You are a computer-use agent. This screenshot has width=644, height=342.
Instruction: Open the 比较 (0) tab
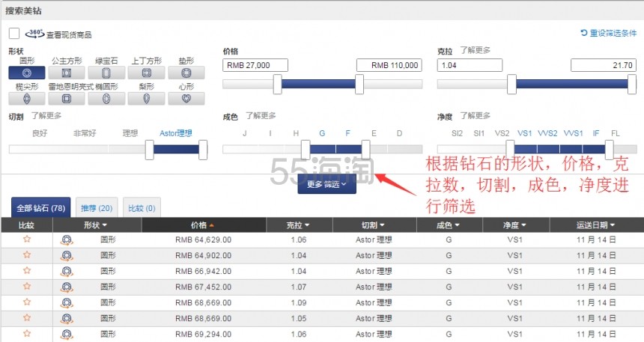[x=141, y=208]
